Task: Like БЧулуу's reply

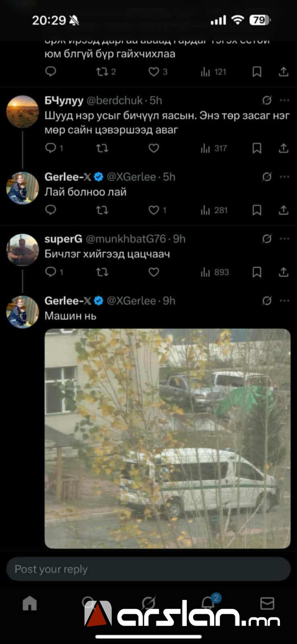Action: click(154, 149)
